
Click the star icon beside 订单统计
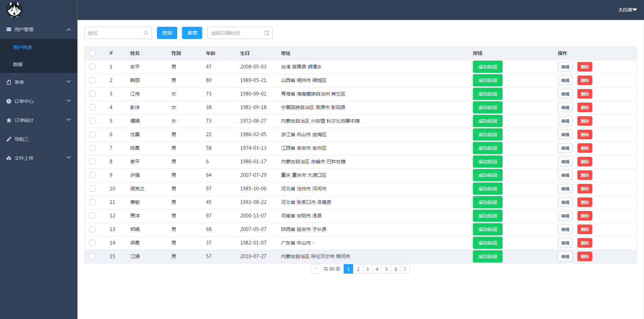[9, 120]
